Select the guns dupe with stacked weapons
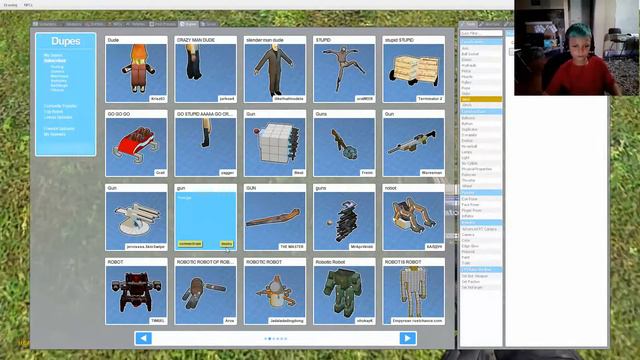640x360 pixels. coord(344,217)
